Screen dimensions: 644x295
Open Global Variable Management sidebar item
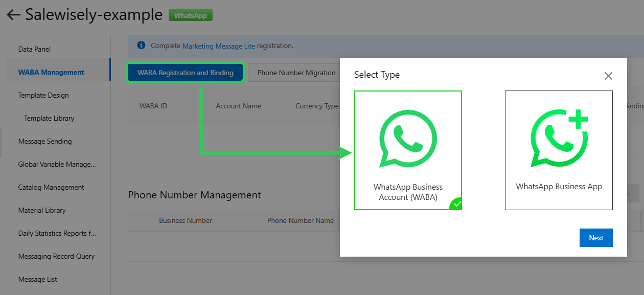(57, 164)
